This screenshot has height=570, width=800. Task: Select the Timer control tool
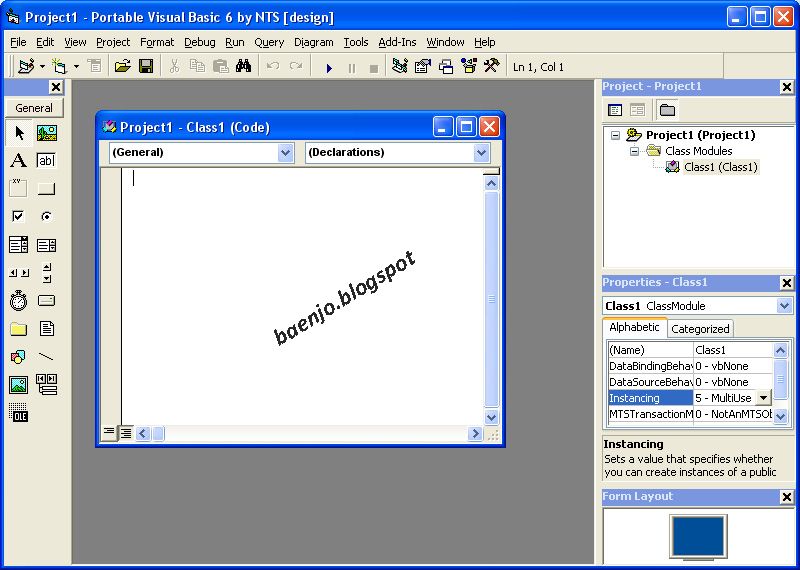pyautogui.click(x=19, y=301)
